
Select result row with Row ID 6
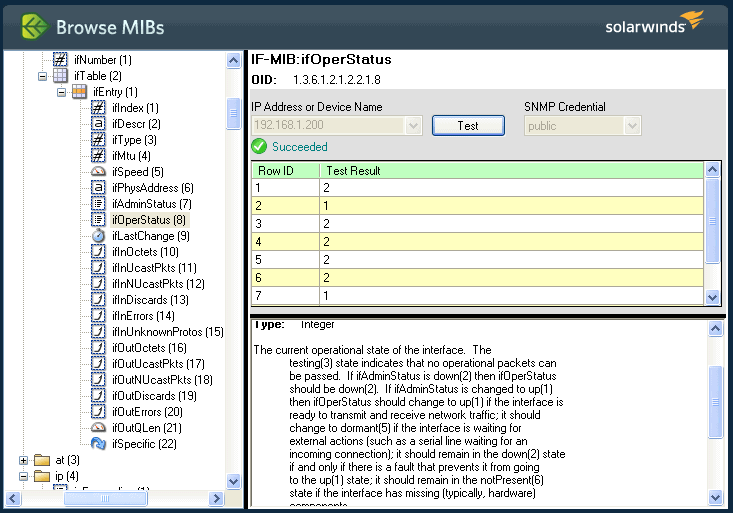tap(478, 277)
